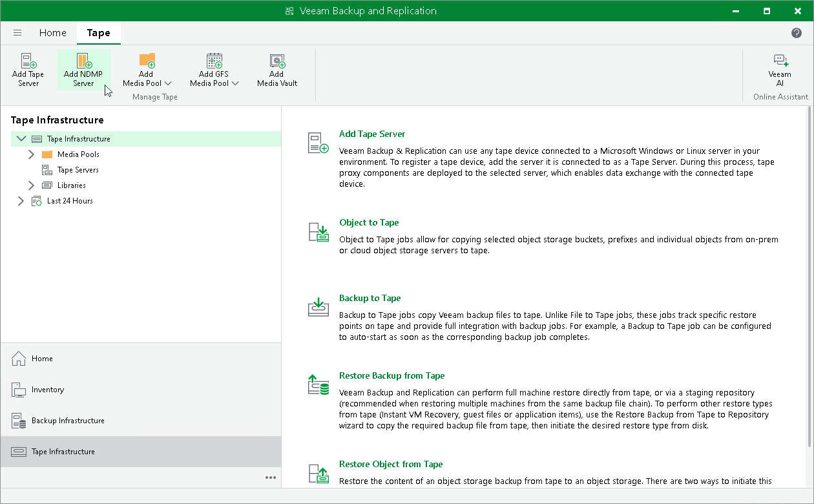The width and height of the screenshot is (814, 504).
Task: Open the help question mark icon
Action: pos(797,33)
